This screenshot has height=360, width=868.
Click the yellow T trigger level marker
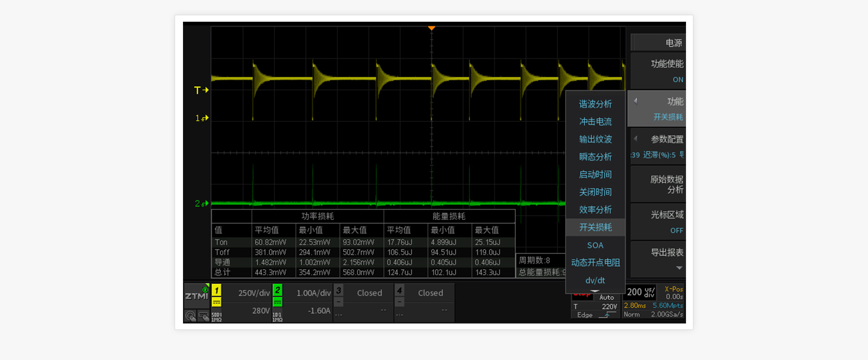[x=201, y=90]
